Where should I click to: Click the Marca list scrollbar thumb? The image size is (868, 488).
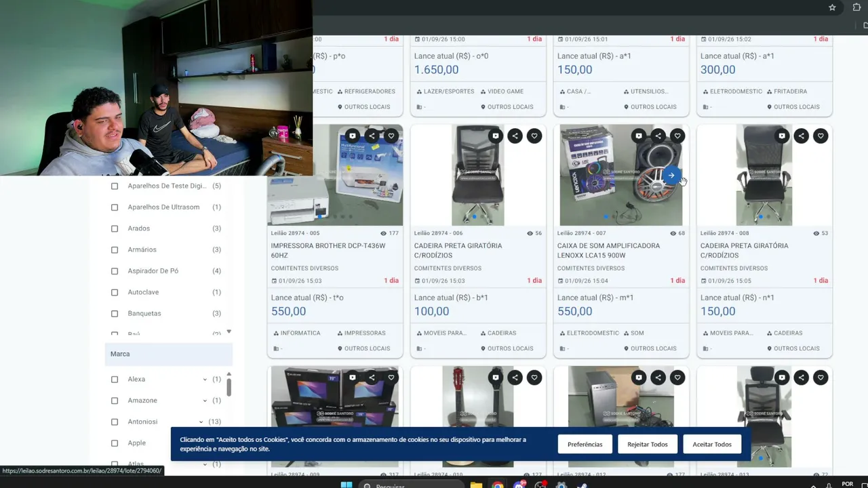229,387
